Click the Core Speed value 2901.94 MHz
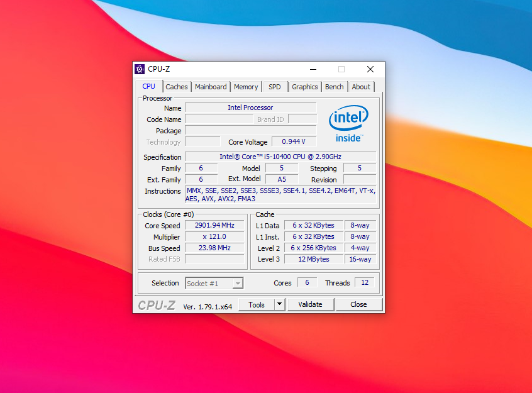Screen dimensions: 532x393 (214, 225)
